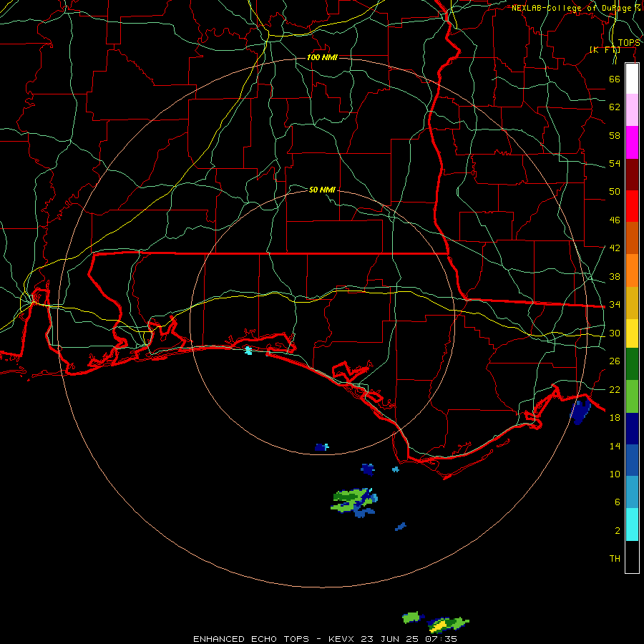The width and height of the screenshot is (644, 644).
Task: Click the navy echo on 50 NMI ring
Action: click(x=321, y=447)
